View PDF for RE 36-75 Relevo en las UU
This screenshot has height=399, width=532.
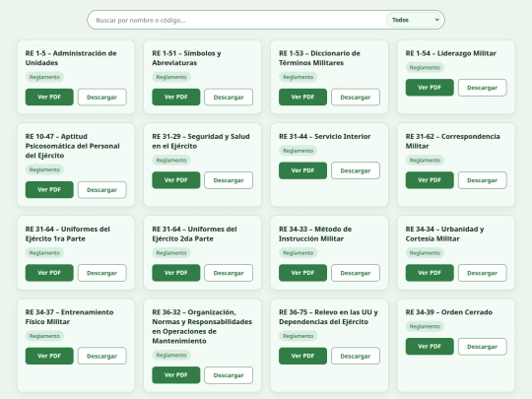click(302, 356)
